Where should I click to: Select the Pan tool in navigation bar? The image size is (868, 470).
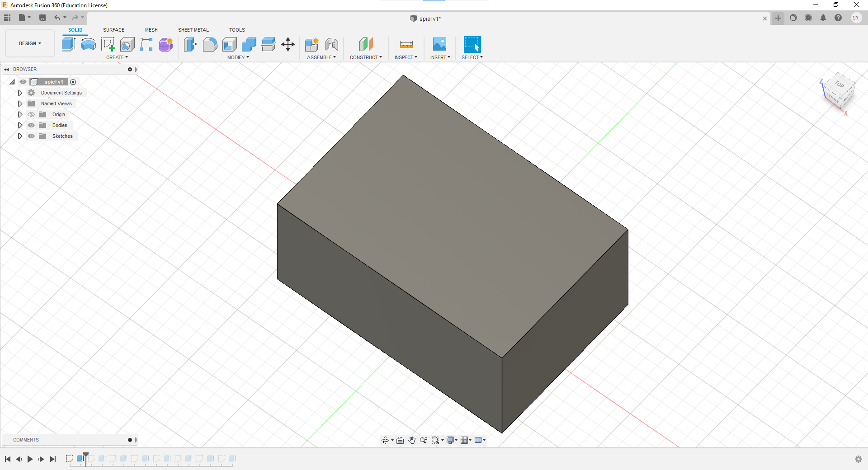[x=412, y=440]
